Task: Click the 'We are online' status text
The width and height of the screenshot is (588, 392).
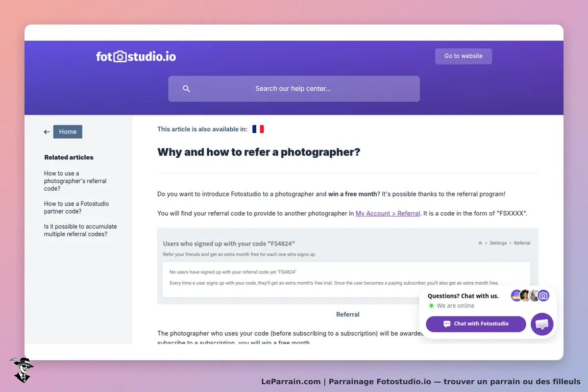Action: (456, 306)
